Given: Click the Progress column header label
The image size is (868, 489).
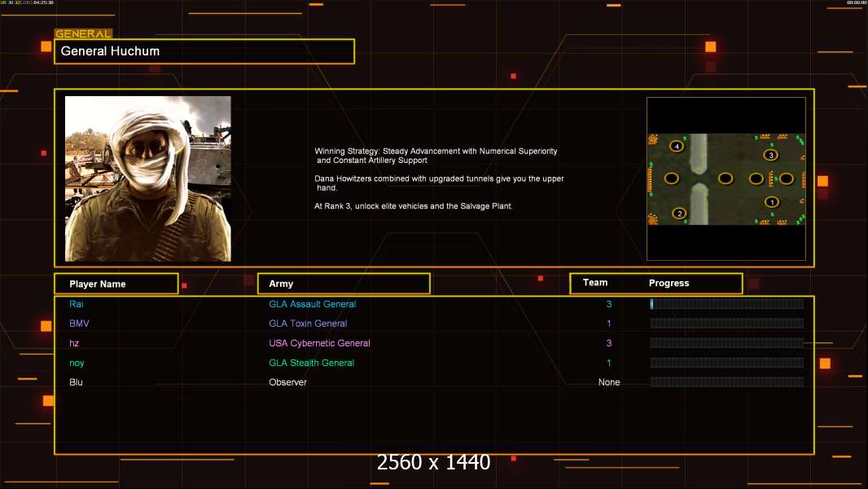Looking at the screenshot, I should click(669, 283).
